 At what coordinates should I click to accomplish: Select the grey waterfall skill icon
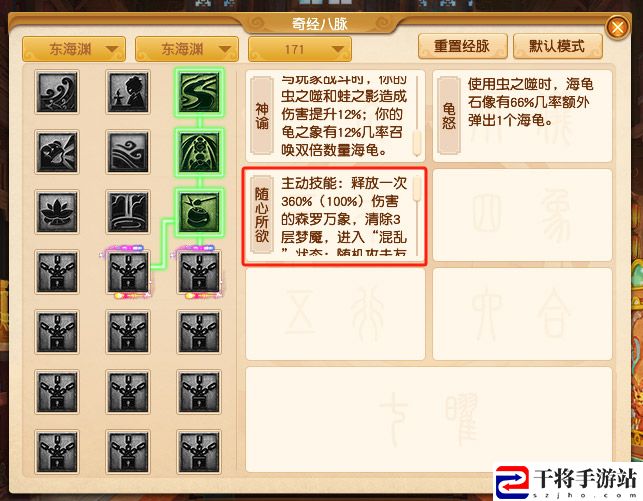pos(128,212)
